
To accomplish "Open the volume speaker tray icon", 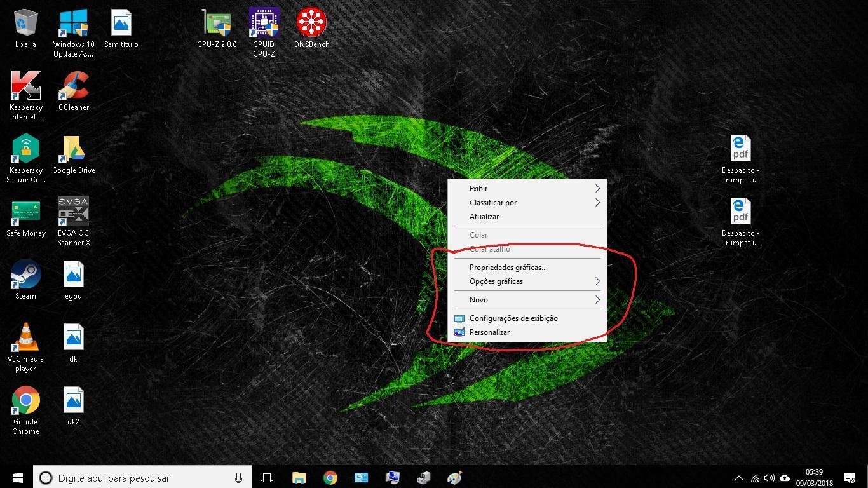I will pyautogui.click(x=770, y=478).
